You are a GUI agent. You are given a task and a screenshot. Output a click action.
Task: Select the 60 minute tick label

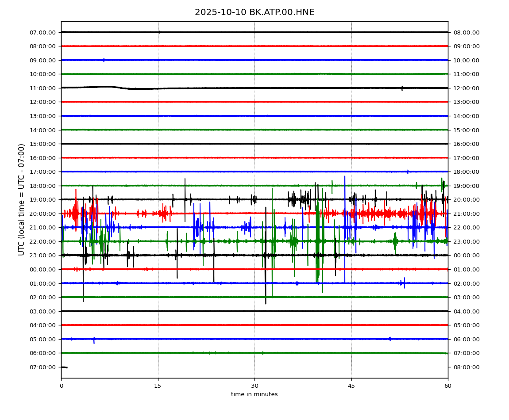click(x=448, y=386)
